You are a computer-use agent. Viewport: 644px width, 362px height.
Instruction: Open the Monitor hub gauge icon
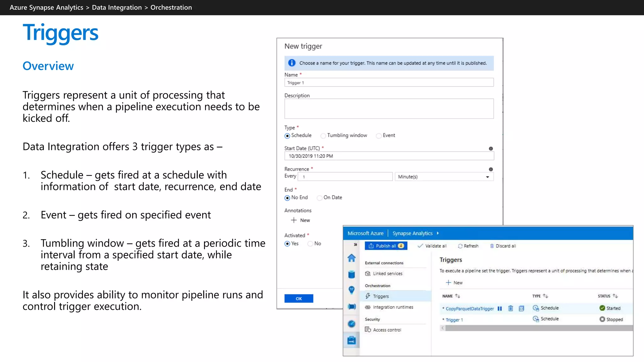point(351,324)
